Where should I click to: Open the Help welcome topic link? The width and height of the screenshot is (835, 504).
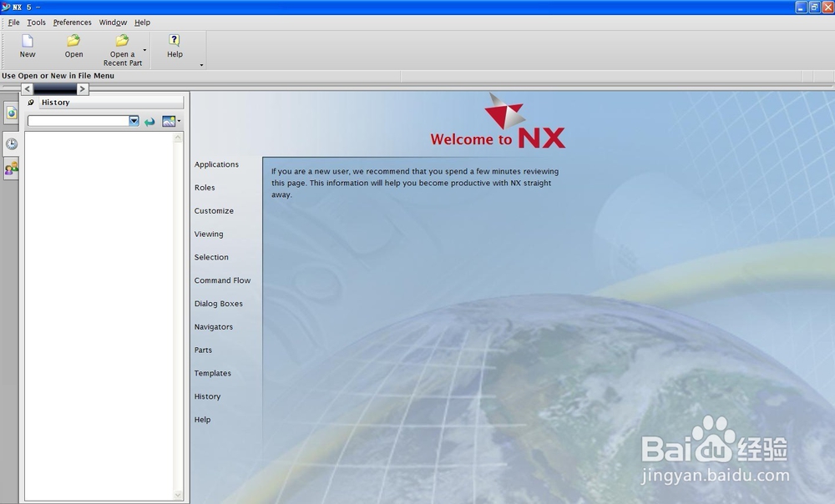pyautogui.click(x=202, y=420)
